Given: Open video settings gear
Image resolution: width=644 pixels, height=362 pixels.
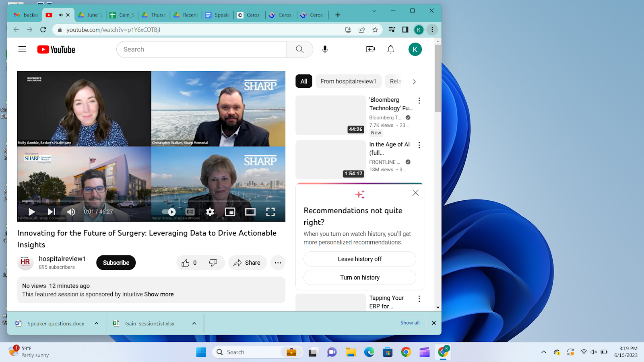Looking at the screenshot, I should (x=210, y=212).
